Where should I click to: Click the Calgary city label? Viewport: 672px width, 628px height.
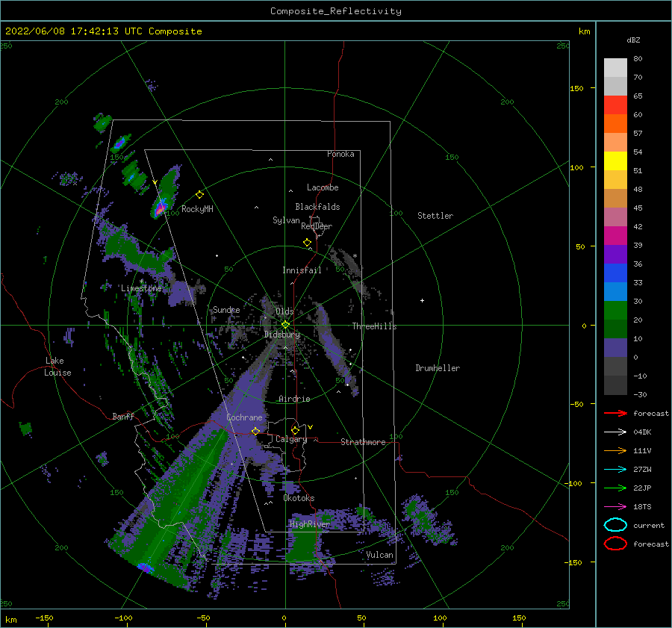(x=291, y=439)
